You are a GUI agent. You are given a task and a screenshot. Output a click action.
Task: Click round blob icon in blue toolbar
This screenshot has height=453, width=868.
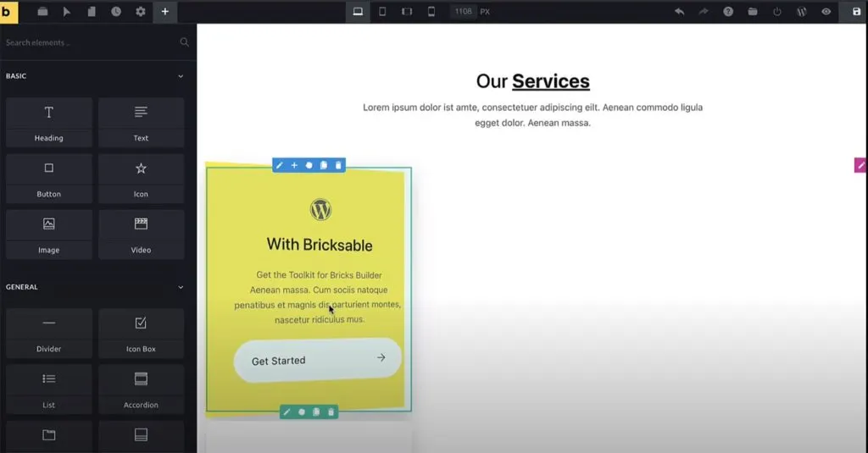point(309,165)
